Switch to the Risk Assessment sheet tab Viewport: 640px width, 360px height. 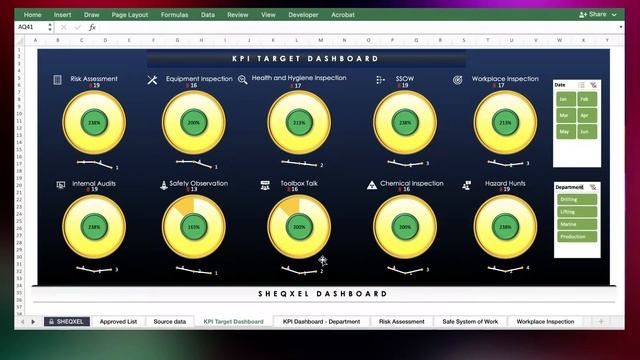(402, 322)
